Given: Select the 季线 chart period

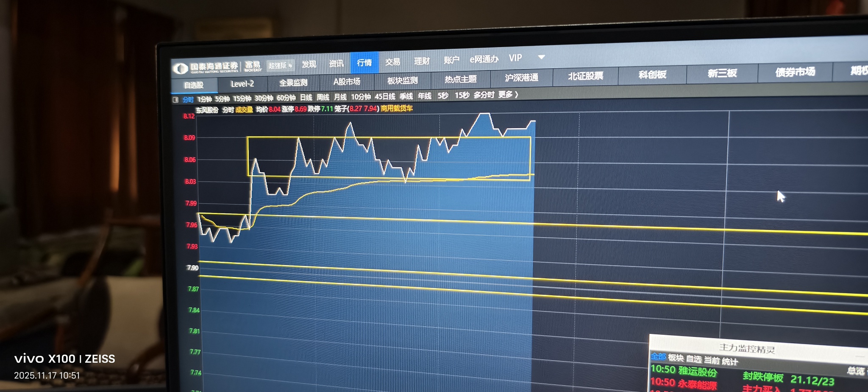Looking at the screenshot, I should point(406,96).
